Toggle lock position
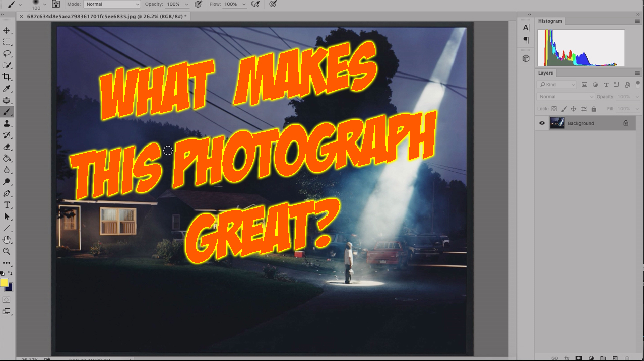The image size is (644, 361). coord(573,109)
